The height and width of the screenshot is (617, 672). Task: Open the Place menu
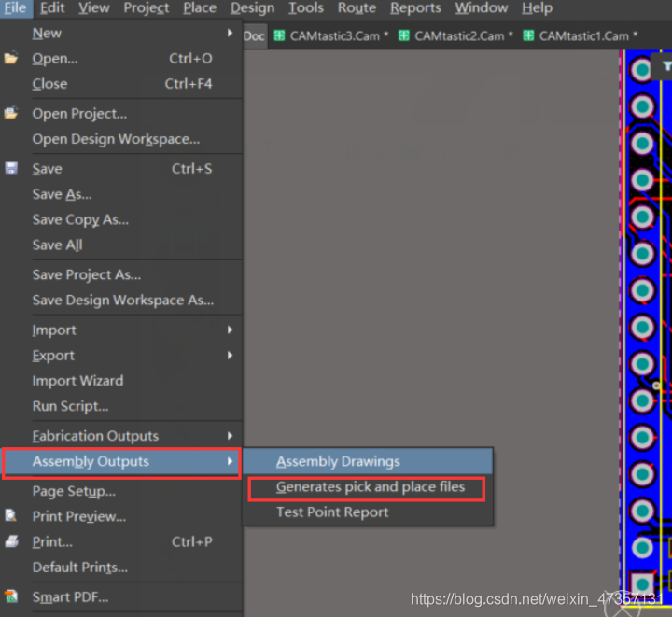tap(200, 7)
